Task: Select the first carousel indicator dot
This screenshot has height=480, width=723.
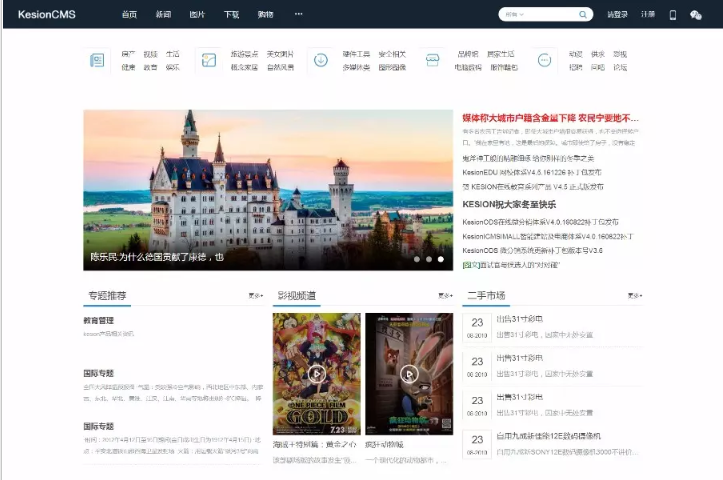Action: coord(417,259)
